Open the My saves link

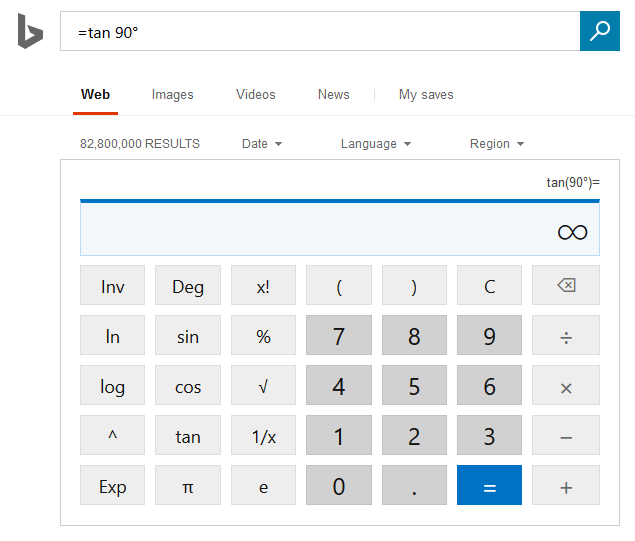pos(426,95)
